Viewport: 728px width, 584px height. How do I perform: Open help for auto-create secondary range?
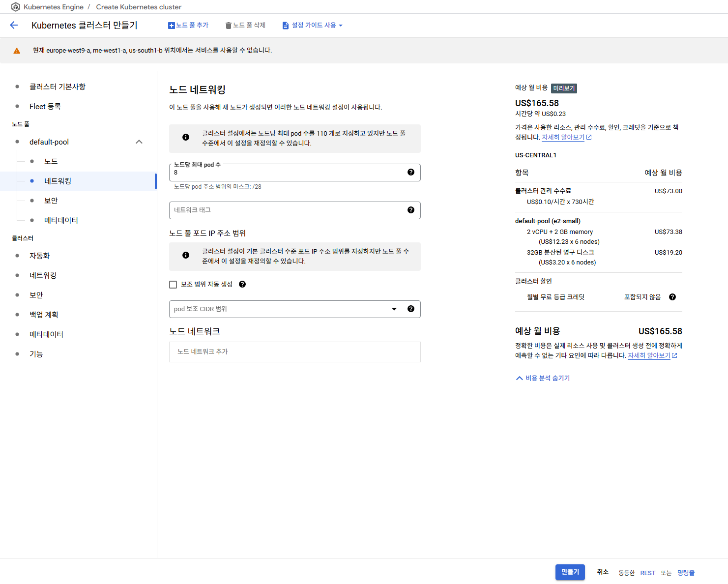pyautogui.click(x=242, y=284)
